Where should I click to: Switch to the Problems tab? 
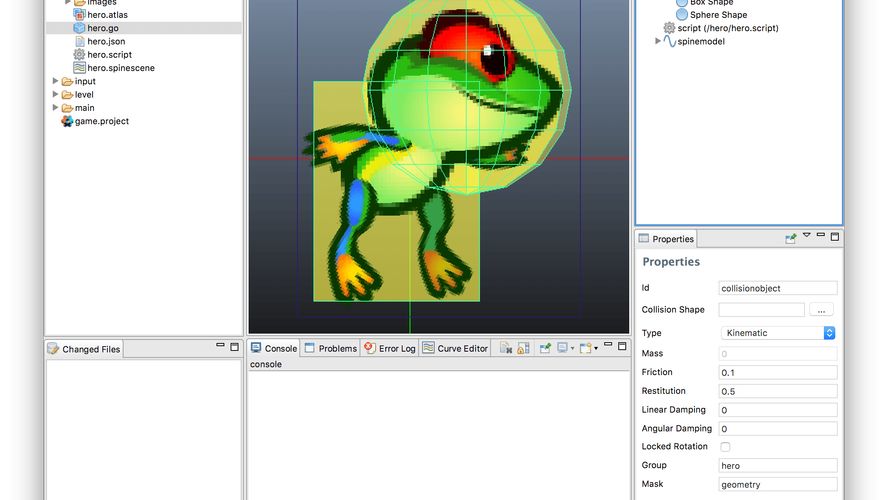pos(330,348)
